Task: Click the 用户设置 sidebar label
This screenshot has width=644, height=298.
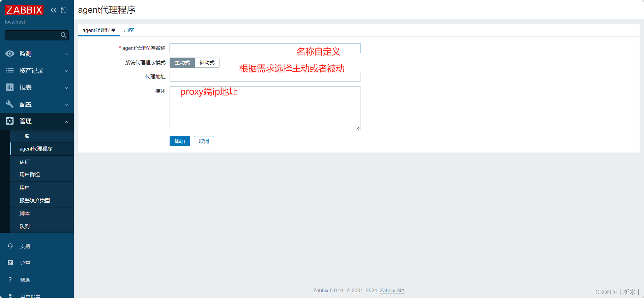Action: click(30, 296)
